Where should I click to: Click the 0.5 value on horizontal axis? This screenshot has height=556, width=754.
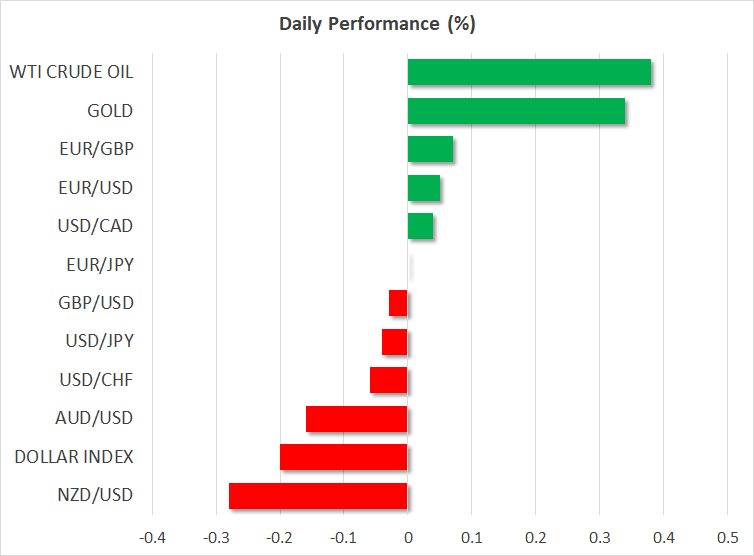pos(727,536)
